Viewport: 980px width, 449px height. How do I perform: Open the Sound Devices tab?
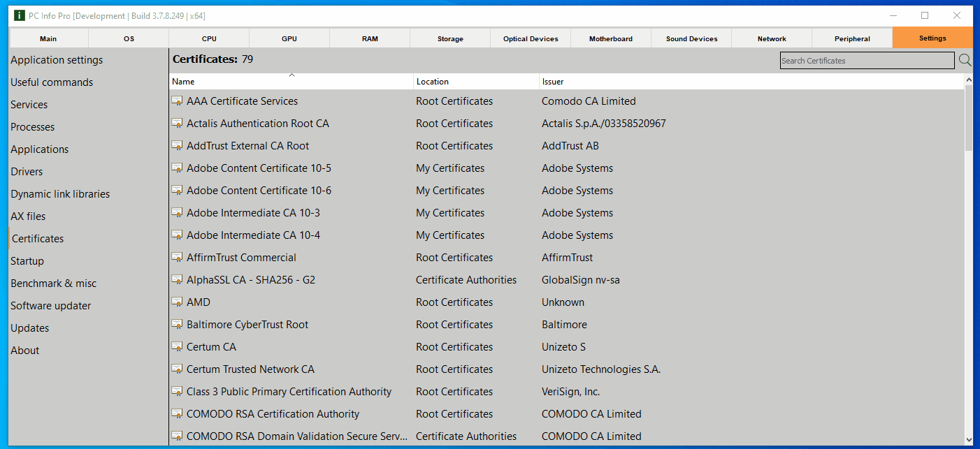click(x=691, y=38)
